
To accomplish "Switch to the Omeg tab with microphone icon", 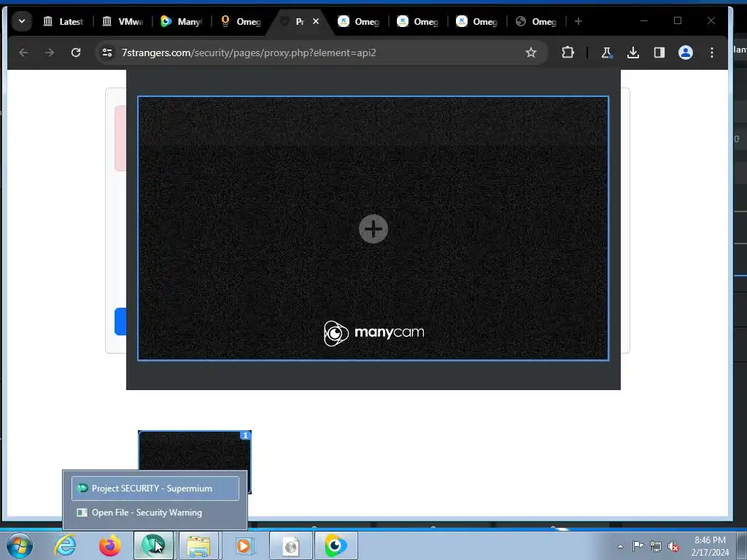I will [241, 21].
